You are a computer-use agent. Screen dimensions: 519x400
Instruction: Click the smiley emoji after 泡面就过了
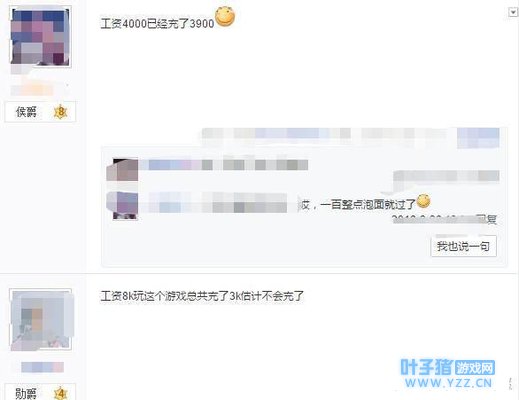(423, 201)
